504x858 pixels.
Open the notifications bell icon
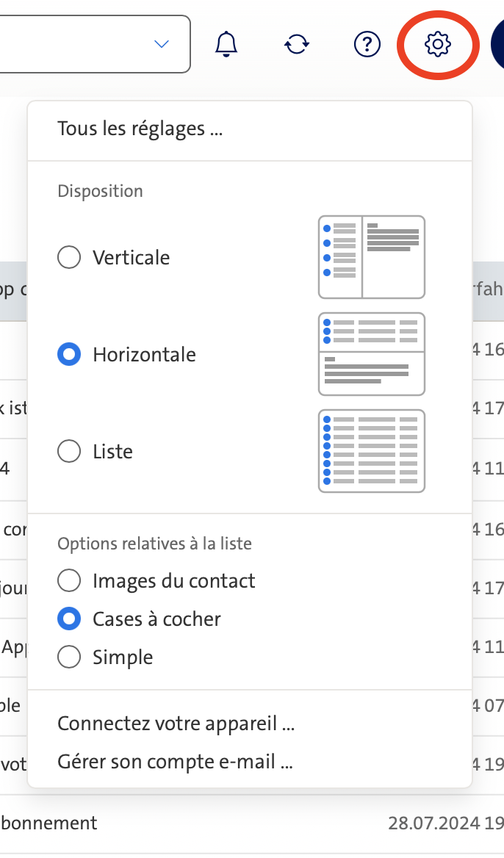tap(226, 44)
